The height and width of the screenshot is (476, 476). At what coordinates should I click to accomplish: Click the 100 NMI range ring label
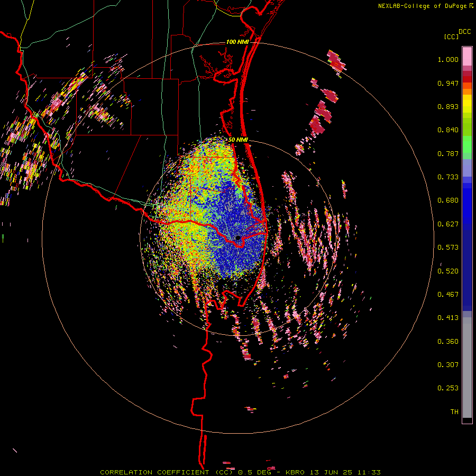(x=237, y=42)
